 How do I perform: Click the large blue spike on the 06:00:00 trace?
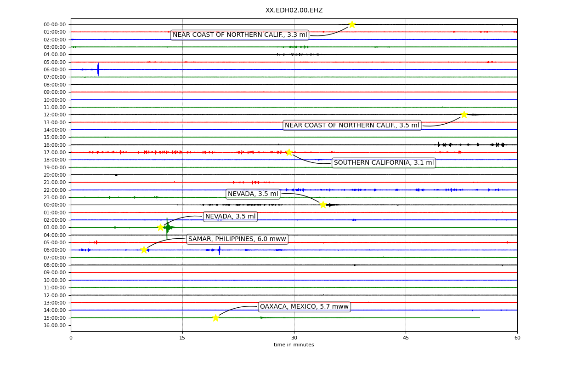[x=98, y=69]
